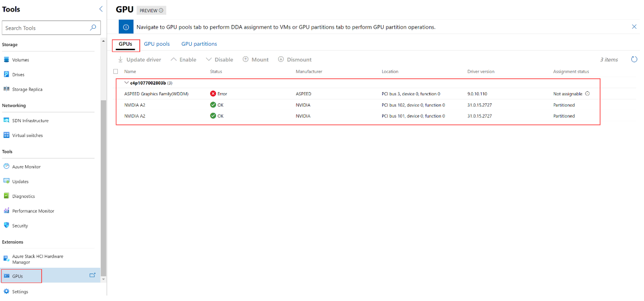Collapse the Tools sidebar with chevron
This screenshot has width=644, height=301.
101,9
